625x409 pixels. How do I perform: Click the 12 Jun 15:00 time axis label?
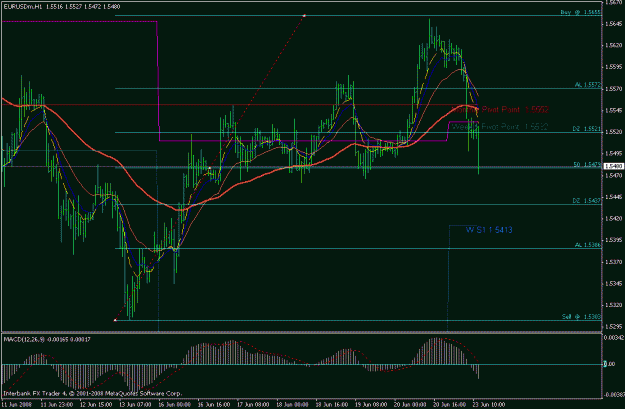[x=96, y=404]
